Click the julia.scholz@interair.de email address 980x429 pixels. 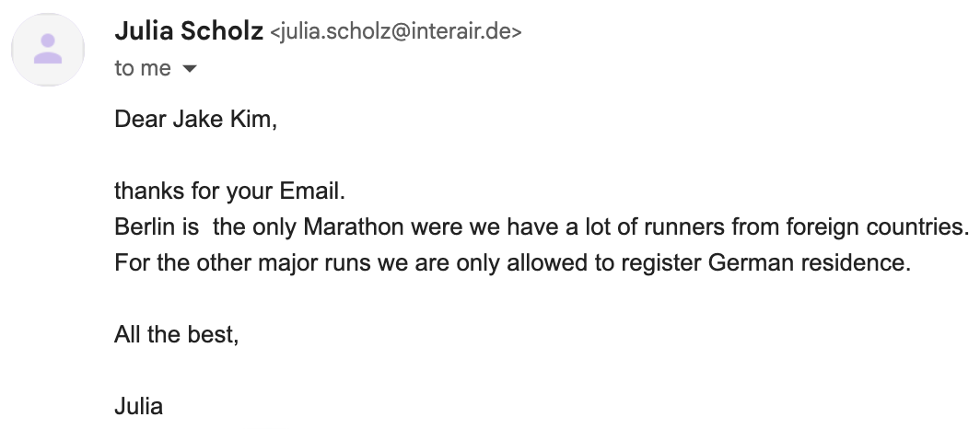pyautogui.click(x=395, y=34)
